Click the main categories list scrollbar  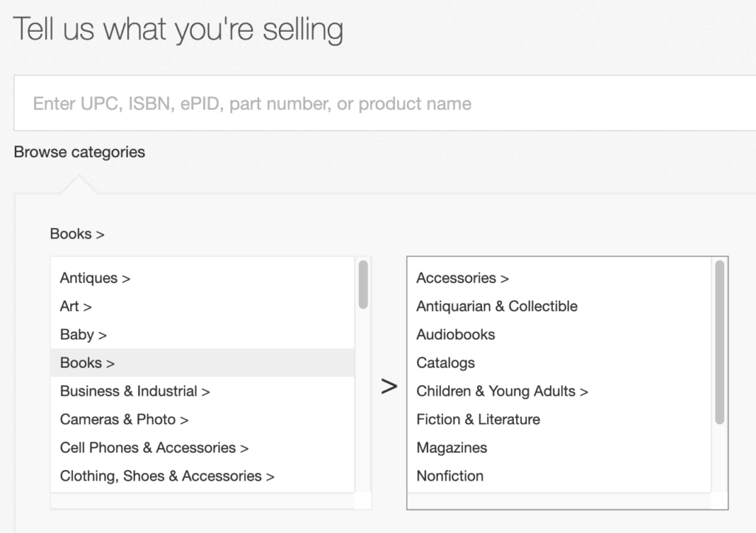click(363, 284)
